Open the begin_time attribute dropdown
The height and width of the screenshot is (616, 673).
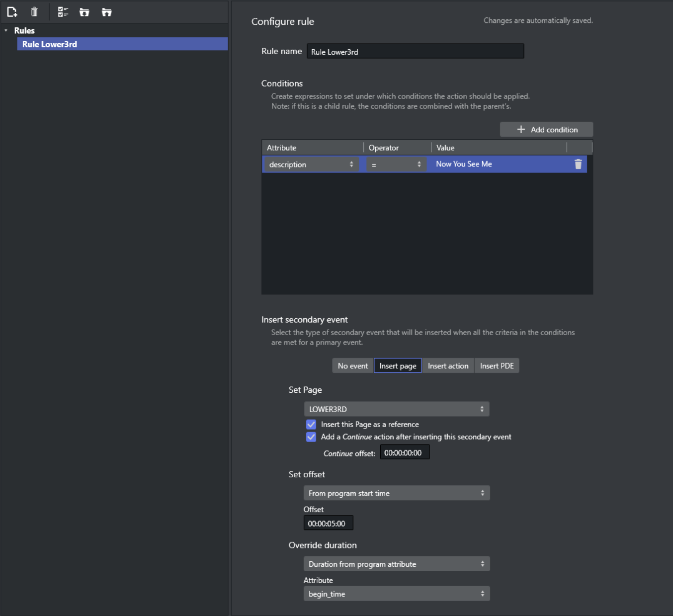tap(397, 594)
